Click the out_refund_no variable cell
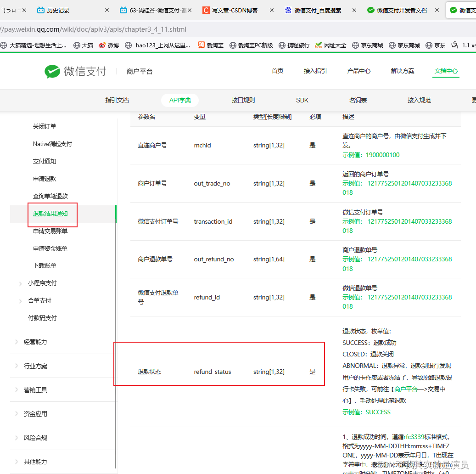476x474 pixels. click(214, 259)
